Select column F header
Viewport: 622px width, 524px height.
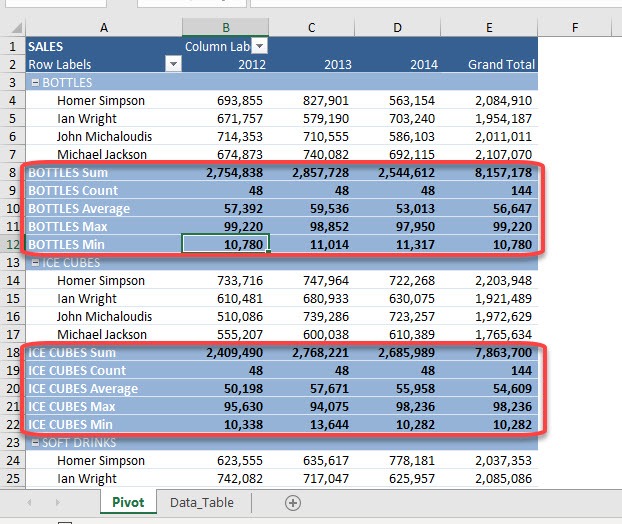pos(575,27)
